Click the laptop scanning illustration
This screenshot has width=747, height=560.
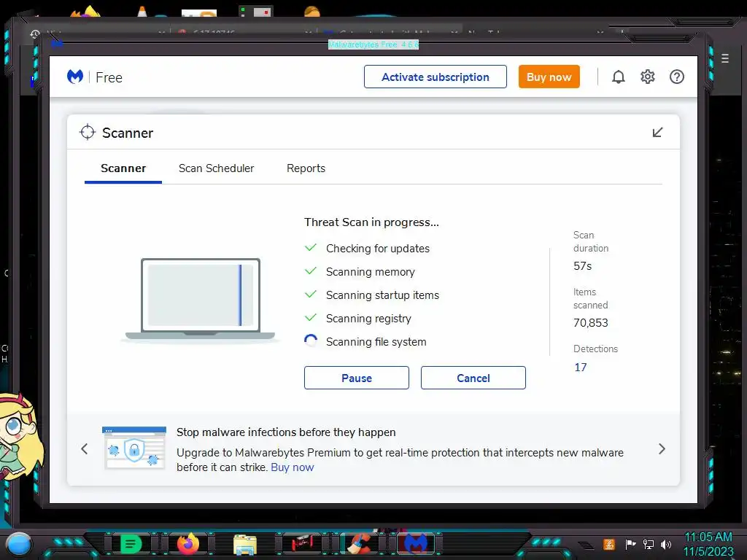pos(200,300)
